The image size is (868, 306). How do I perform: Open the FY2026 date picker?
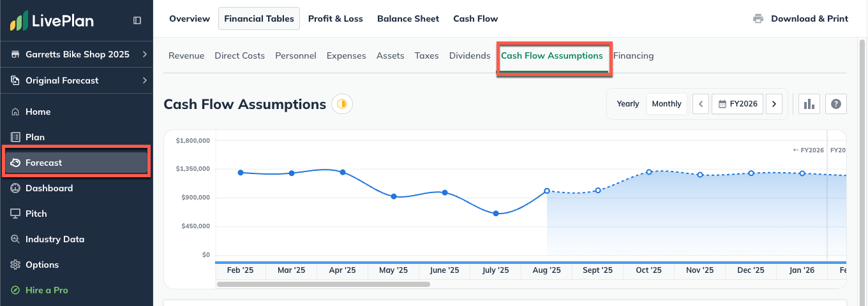[738, 104]
